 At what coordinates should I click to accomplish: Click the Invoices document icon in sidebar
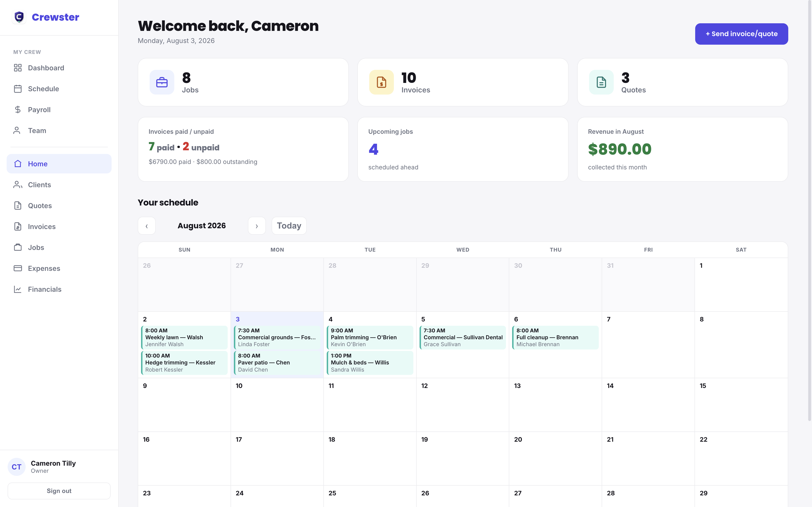(18, 226)
